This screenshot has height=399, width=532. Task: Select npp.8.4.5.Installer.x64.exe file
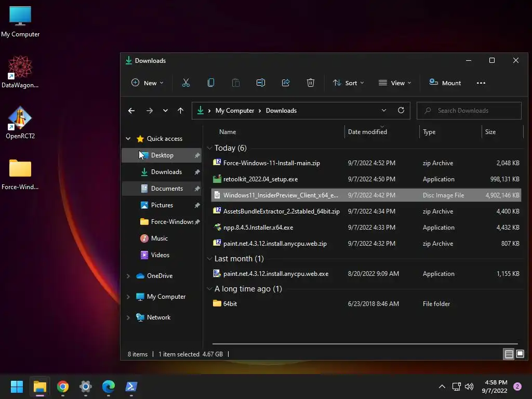coord(366,228)
